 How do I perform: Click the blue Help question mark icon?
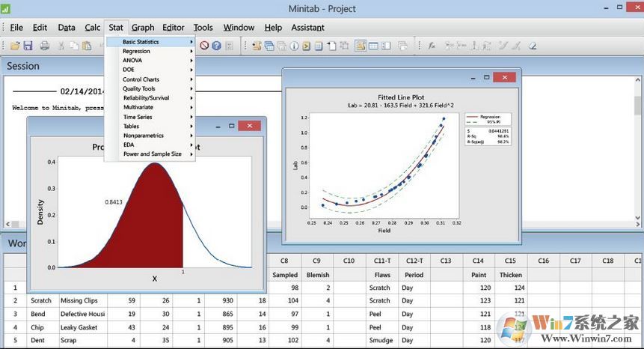click(x=216, y=46)
